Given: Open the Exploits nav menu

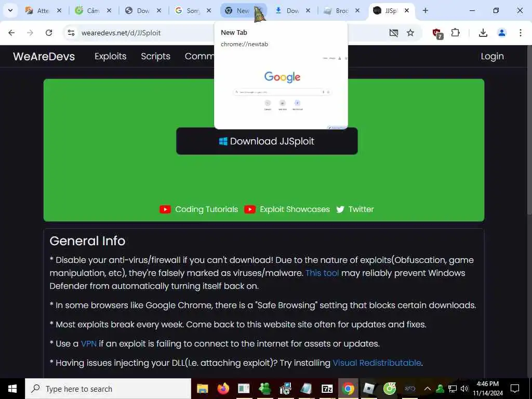Looking at the screenshot, I should click(x=110, y=56).
